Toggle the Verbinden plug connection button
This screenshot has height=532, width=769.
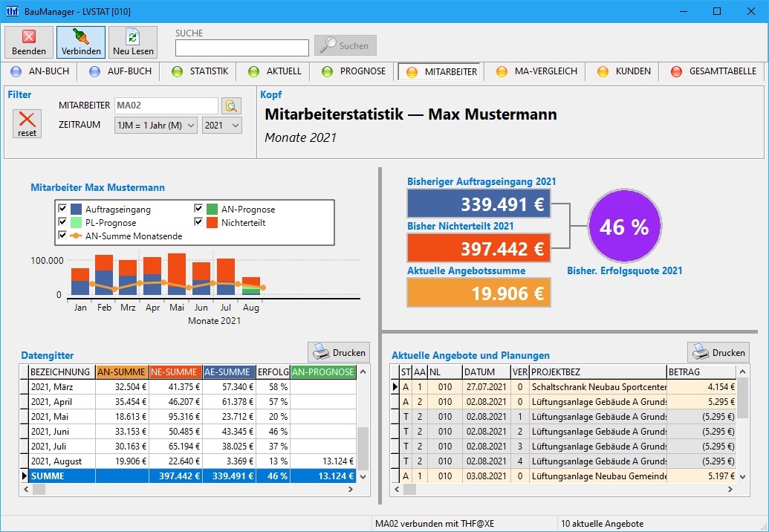pos(81,42)
